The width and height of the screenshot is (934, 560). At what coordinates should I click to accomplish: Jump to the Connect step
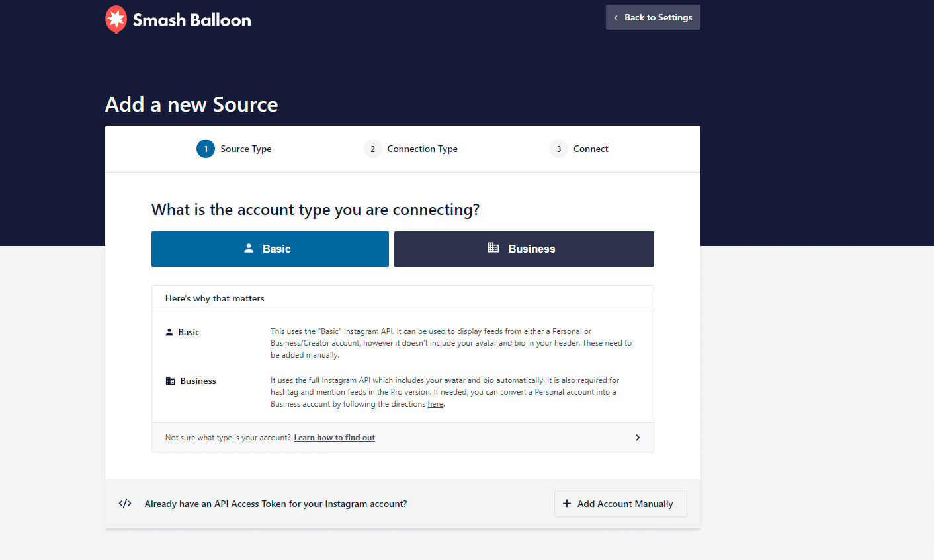point(590,149)
